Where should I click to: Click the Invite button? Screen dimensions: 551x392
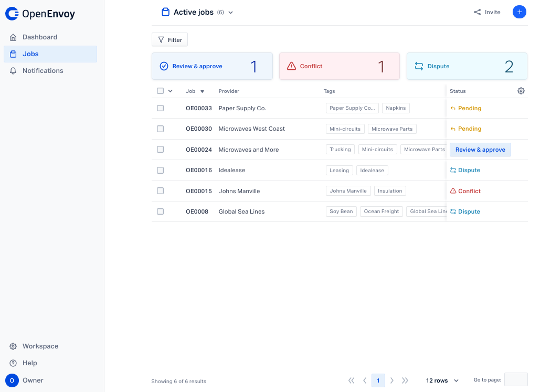point(487,12)
